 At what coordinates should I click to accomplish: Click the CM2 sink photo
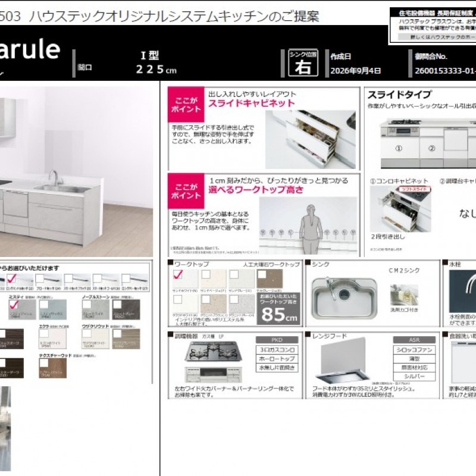tap(345, 297)
